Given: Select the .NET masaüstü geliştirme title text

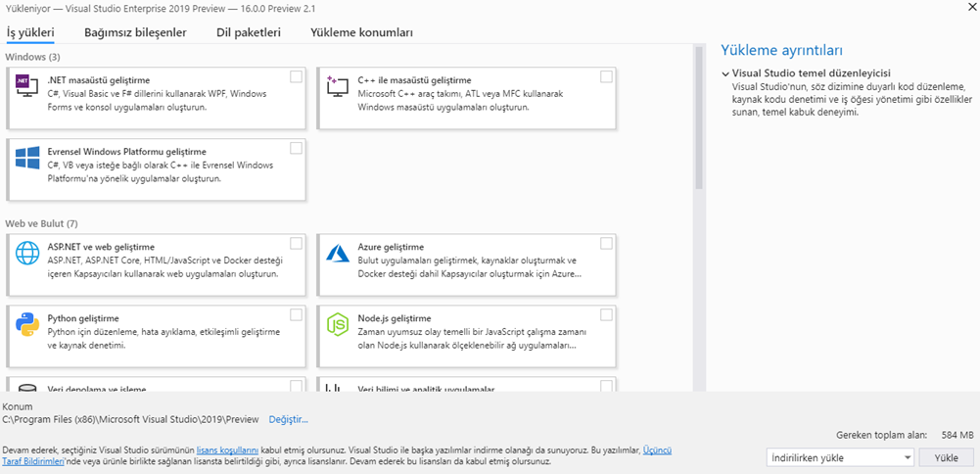Looking at the screenshot, I should [99, 80].
